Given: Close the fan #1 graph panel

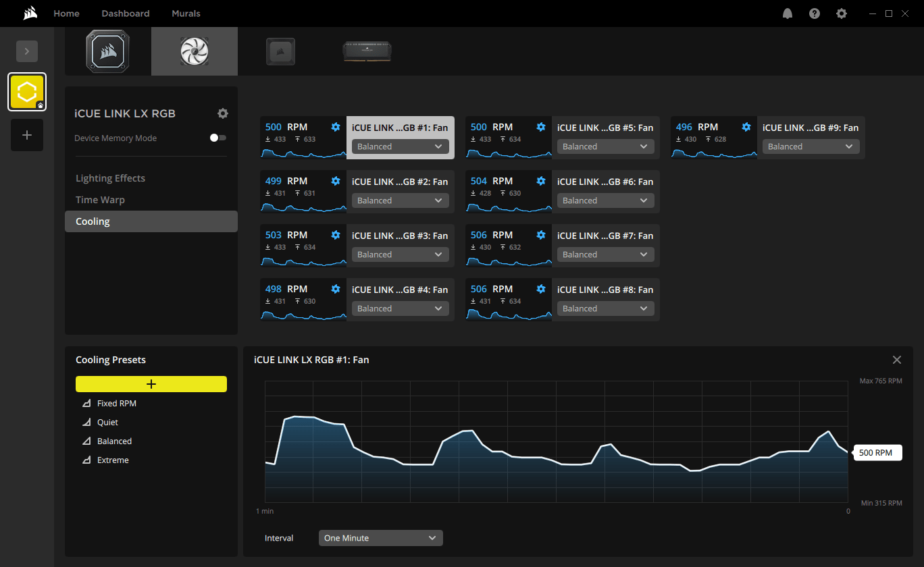Looking at the screenshot, I should 896,360.
